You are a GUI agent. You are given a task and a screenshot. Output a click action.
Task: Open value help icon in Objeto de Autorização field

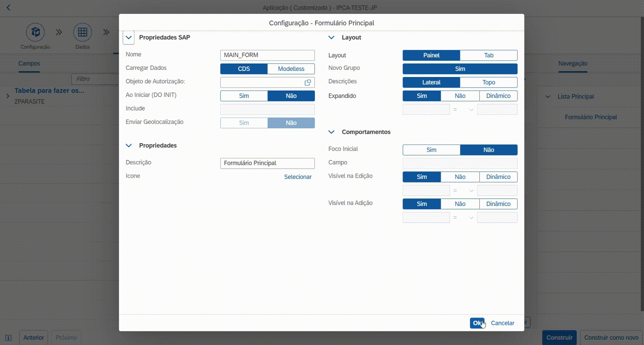point(307,83)
